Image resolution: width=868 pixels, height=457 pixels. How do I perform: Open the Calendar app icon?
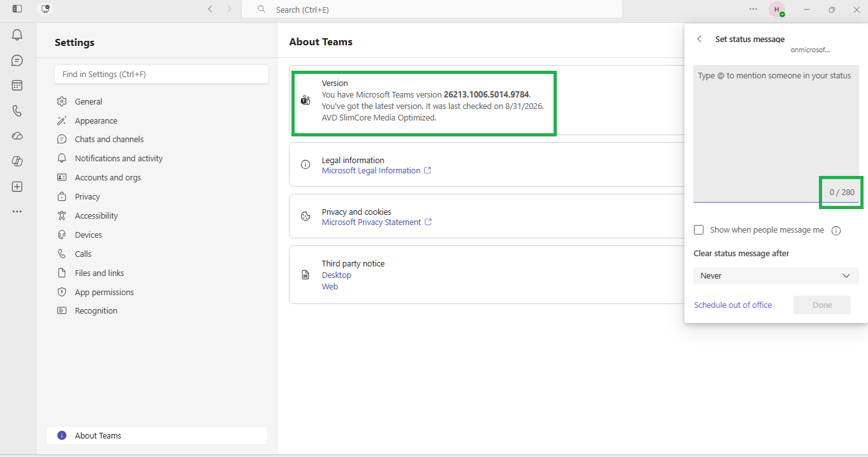[17, 85]
